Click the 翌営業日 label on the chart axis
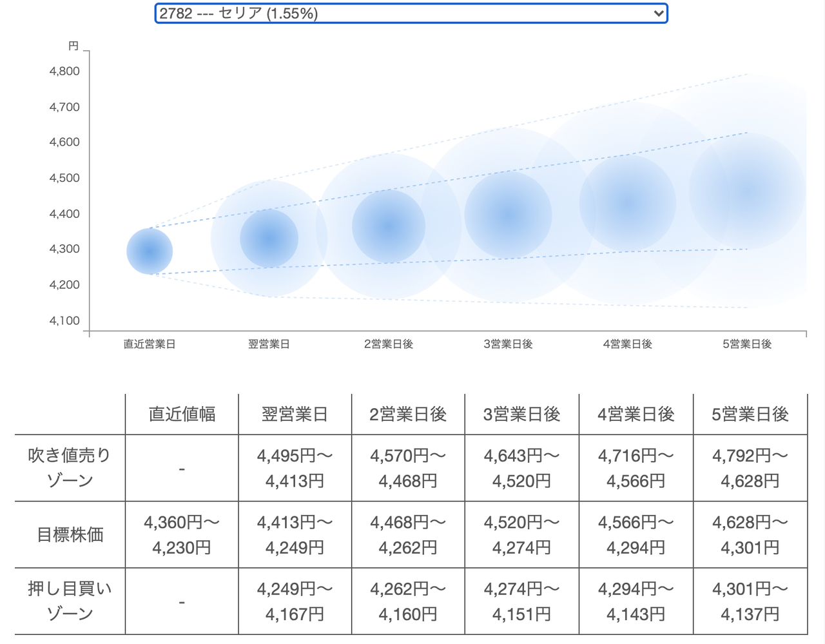Screen dimensions: 825x644 [269, 344]
